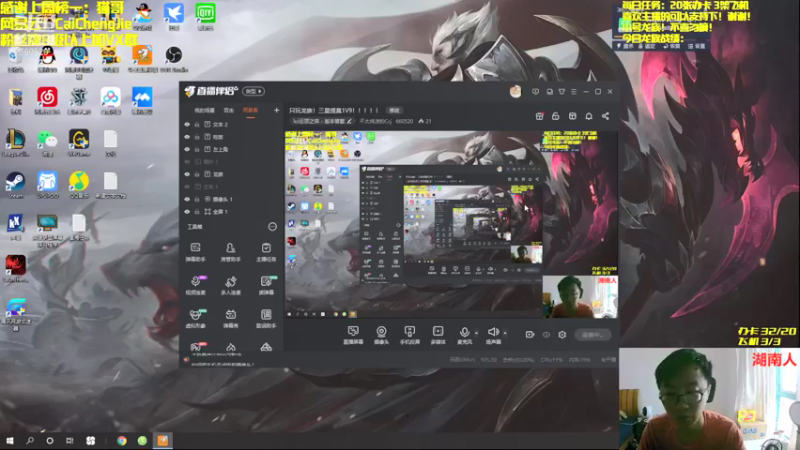Open the 歌词助手 lyrics tool
Image resolution: width=800 pixels, height=450 pixels.
point(266,318)
